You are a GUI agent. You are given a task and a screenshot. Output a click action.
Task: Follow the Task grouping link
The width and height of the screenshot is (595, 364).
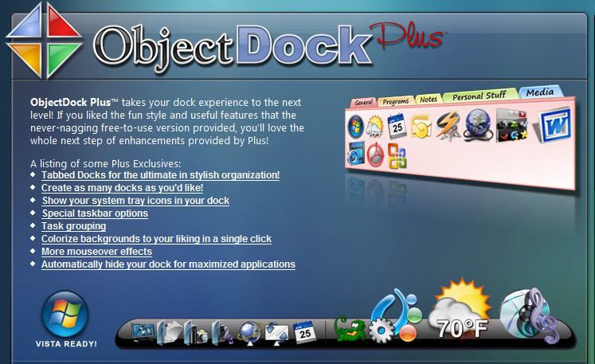(x=73, y=226)
